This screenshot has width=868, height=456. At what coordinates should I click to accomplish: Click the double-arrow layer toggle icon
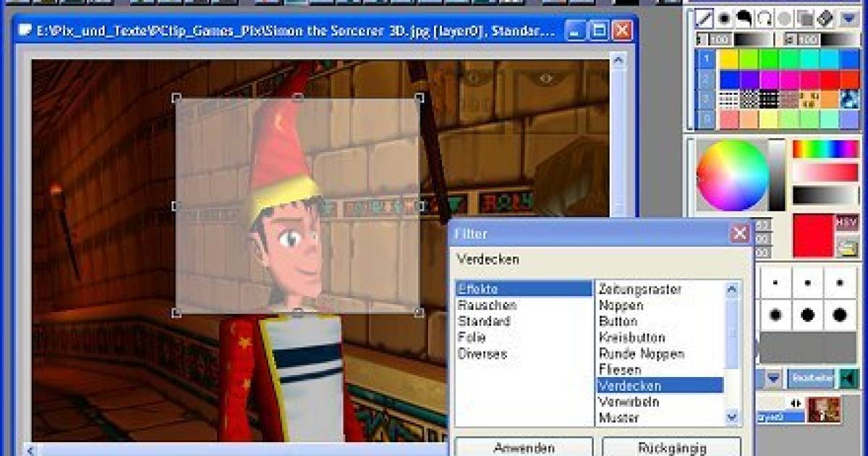click(797, 403)
